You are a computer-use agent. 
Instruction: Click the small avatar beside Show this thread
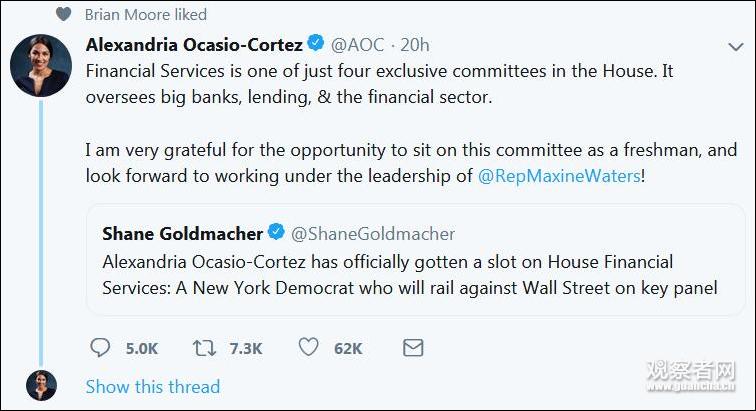(41, 385)
